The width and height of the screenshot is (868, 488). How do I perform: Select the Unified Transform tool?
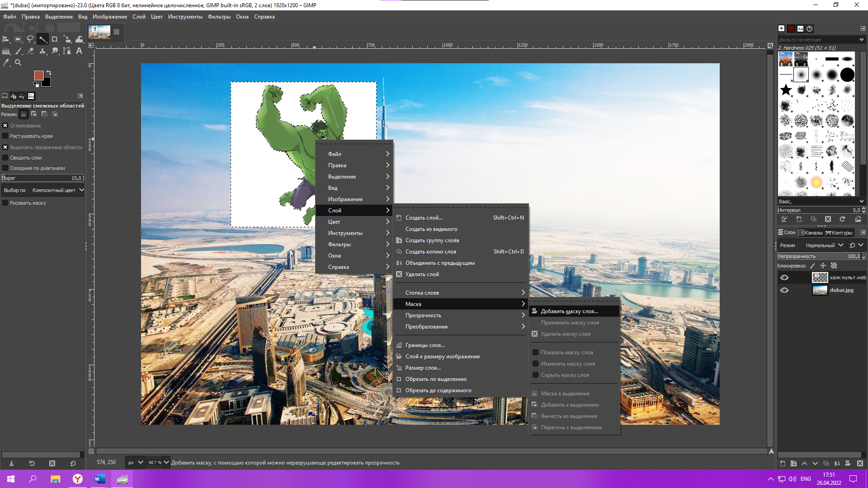point(67,39)
